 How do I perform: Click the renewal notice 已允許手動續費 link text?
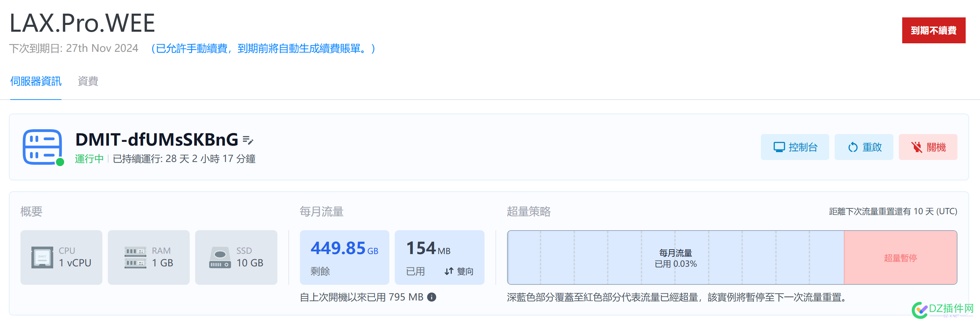[x=263, y=49]
